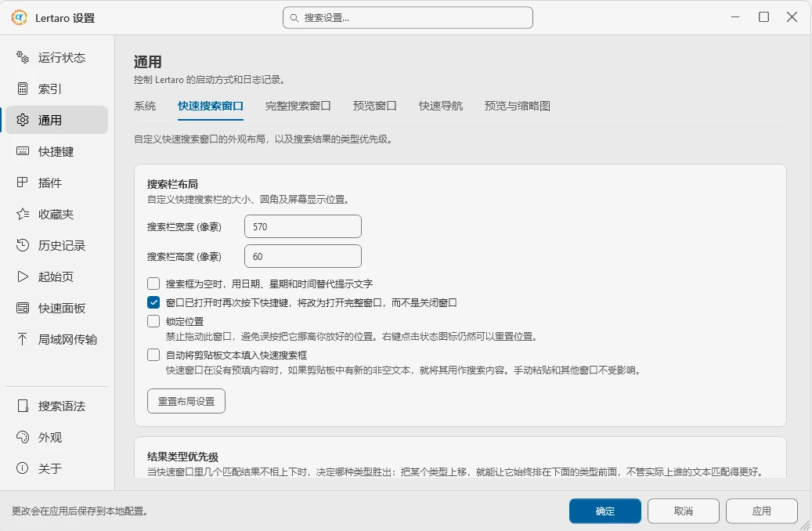Open the 完整搜索窗口 tab

tap(298, 106)
